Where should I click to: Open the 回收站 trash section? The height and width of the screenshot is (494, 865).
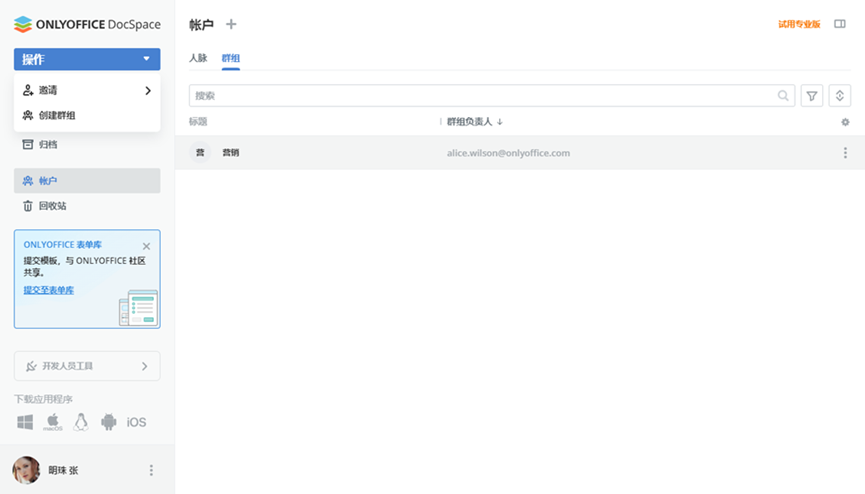click(x=87, y=206)
